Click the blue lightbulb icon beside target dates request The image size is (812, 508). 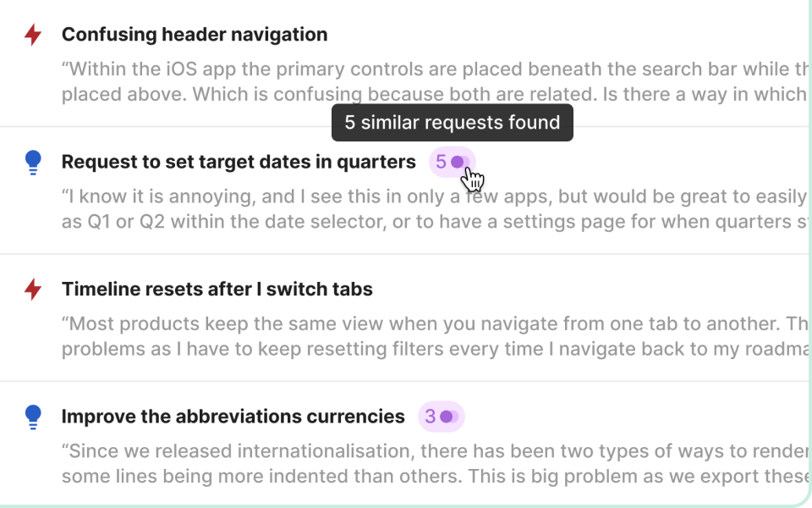point(33,163)
